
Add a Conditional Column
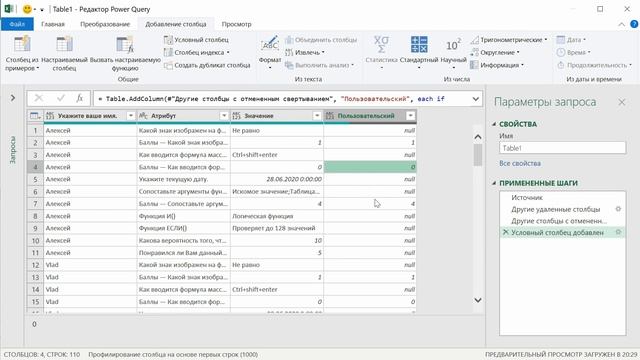[196, 40]
